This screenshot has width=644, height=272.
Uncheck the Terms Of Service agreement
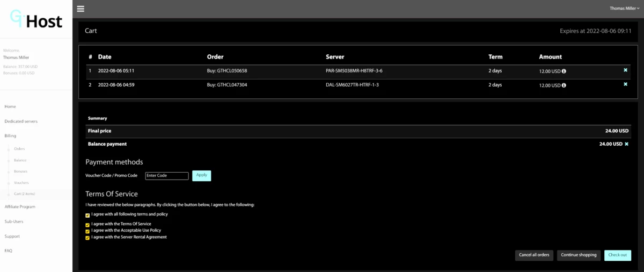(x=87, y=225)
